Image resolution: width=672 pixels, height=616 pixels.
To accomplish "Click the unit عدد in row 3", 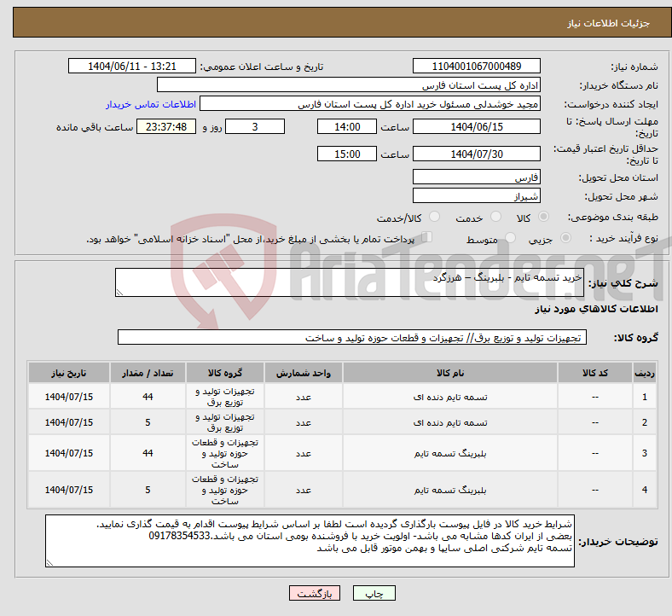I will pos(304,454).
